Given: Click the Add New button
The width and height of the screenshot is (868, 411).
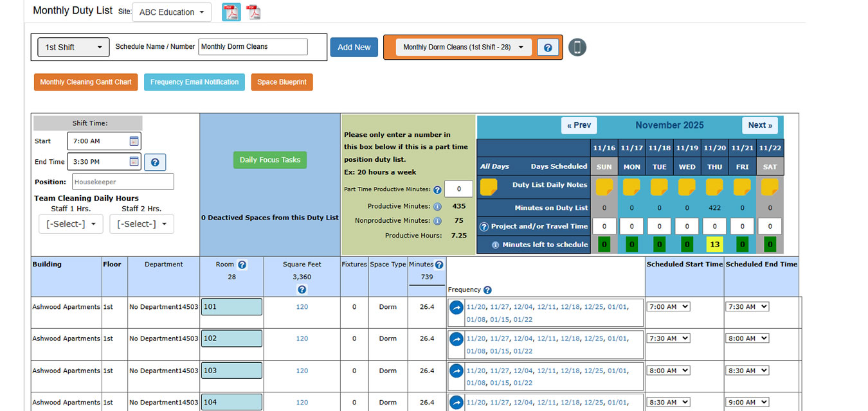Looking at the screenshot, I should [x=354, y=48].
